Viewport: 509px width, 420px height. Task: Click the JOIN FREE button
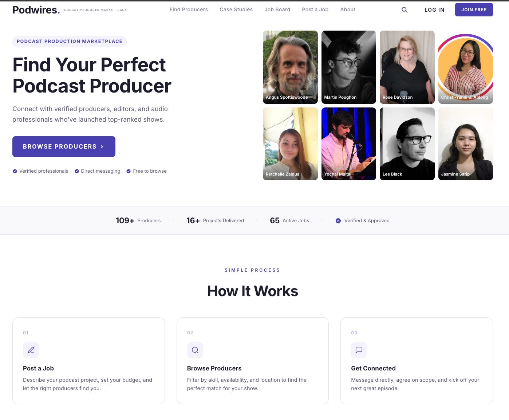474,10
